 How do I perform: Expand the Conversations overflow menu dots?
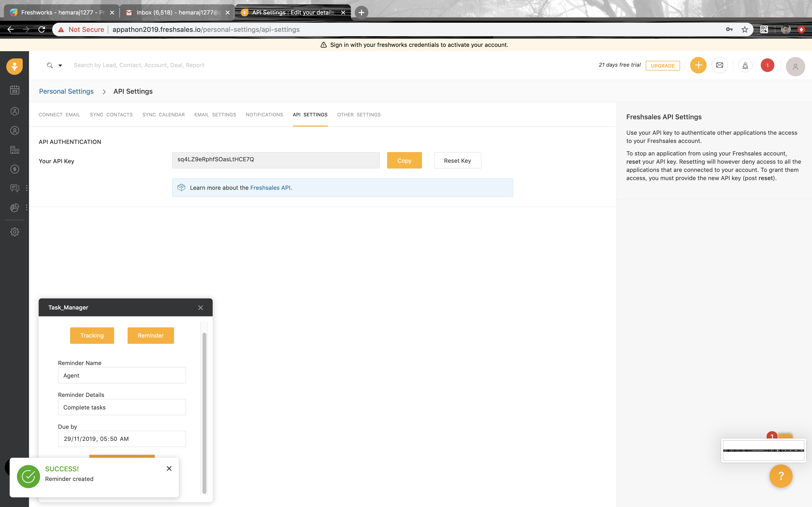[27, 188]
